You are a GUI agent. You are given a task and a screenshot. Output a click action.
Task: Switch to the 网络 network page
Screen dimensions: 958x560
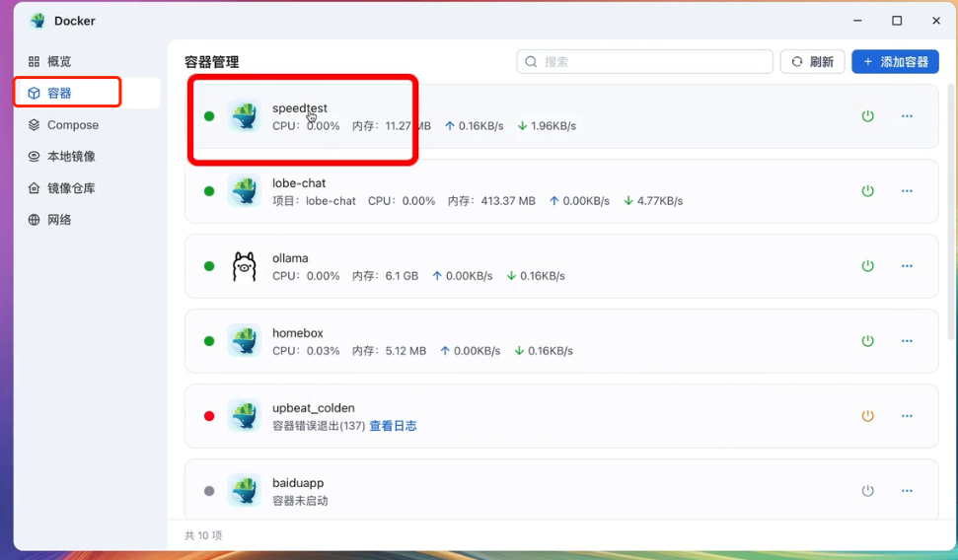(x=88, y=220)
